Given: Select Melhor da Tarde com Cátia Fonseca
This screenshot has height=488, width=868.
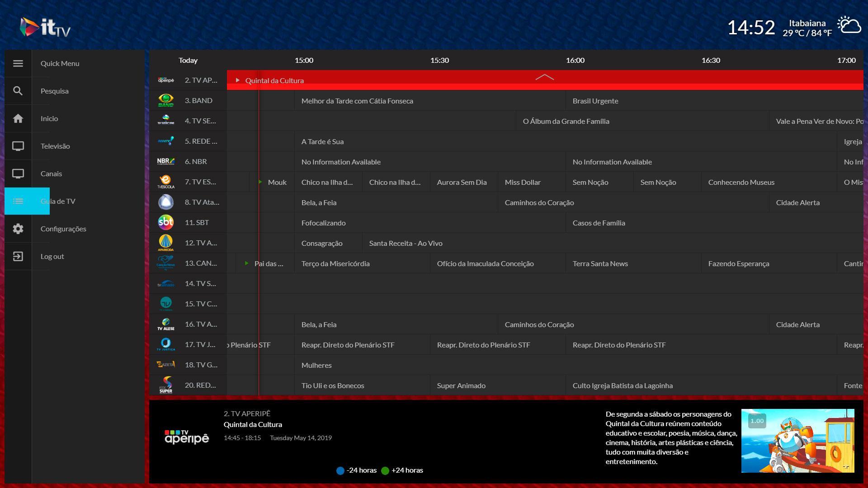Looking at the screenshot, I should coord(430,101).
